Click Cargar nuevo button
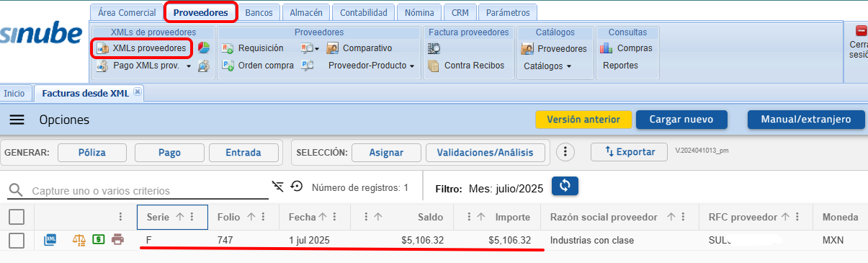Screen dimensions: 868x263 (x=681, y=120)
